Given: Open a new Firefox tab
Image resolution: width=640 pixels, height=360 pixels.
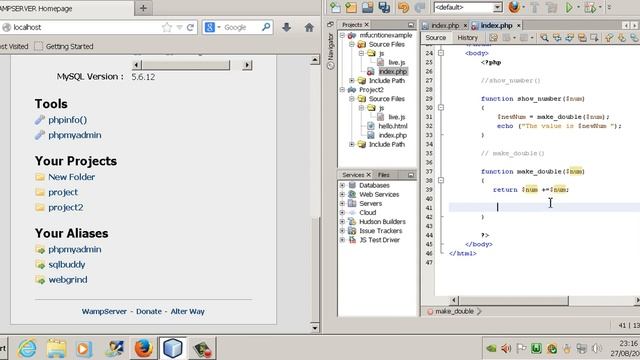Looking at the screenshot, I should 143,8.
